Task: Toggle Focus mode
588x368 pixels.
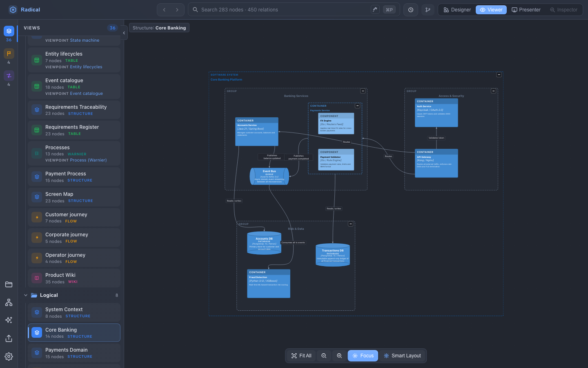Action: click(363, 356)
